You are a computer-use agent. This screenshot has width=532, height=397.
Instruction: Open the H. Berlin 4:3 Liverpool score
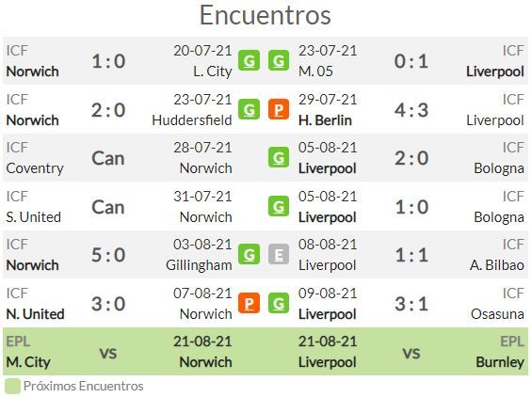point(411,110)
